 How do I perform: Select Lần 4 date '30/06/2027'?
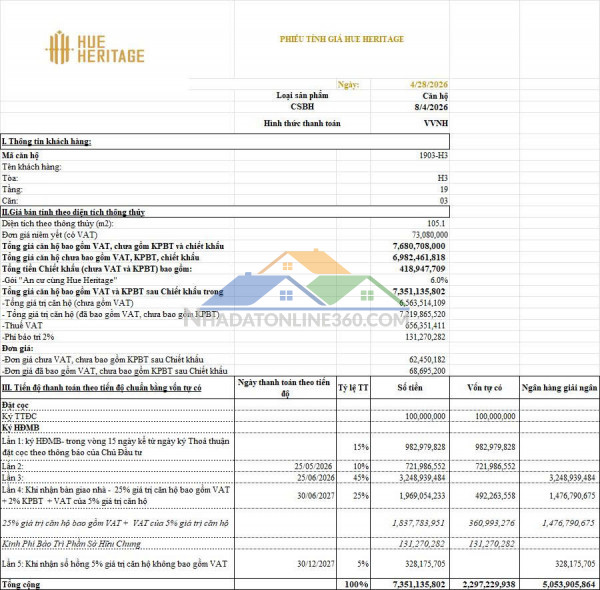pyautogui.click(x=316, y=496)
